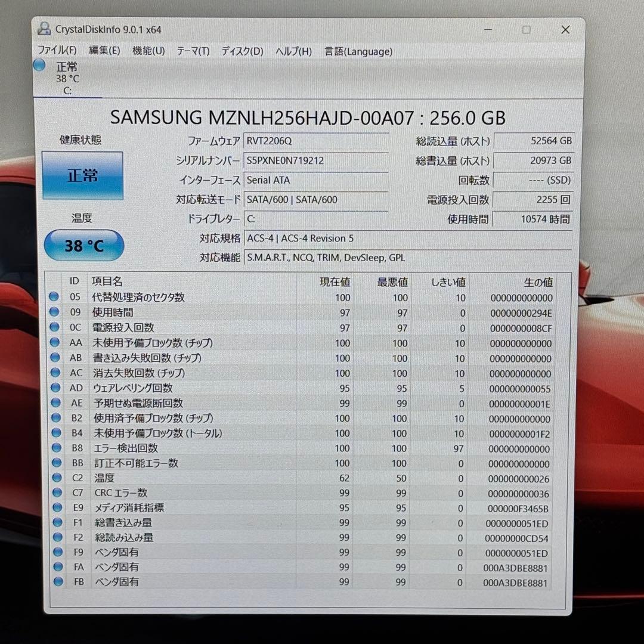Click status dot for row AD ウェアレベリング回数

pos(55,388)
